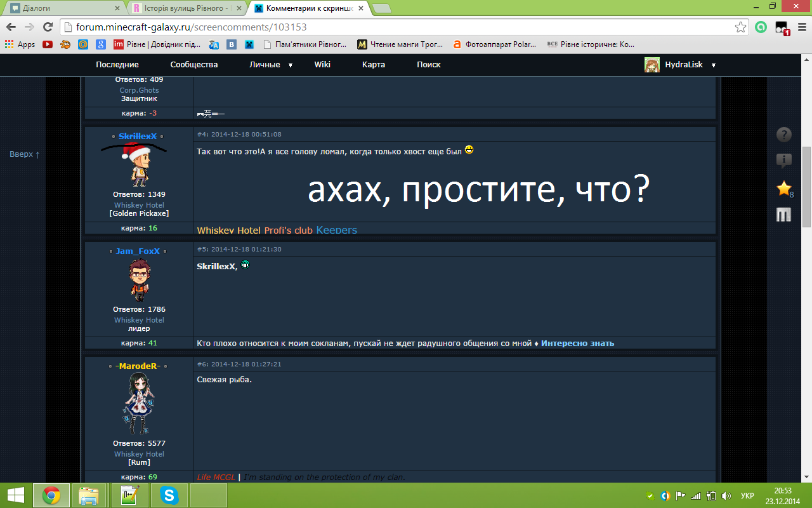812x508 pixels.
Task: Go back with the browser back arrow
Action: pyautogui.click(x=11, y=27)
